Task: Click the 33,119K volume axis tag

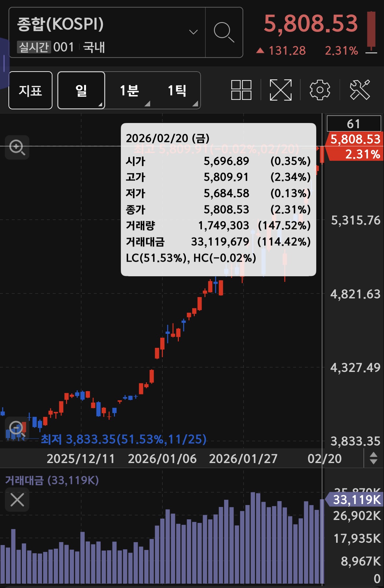Action: click(355, 499)
